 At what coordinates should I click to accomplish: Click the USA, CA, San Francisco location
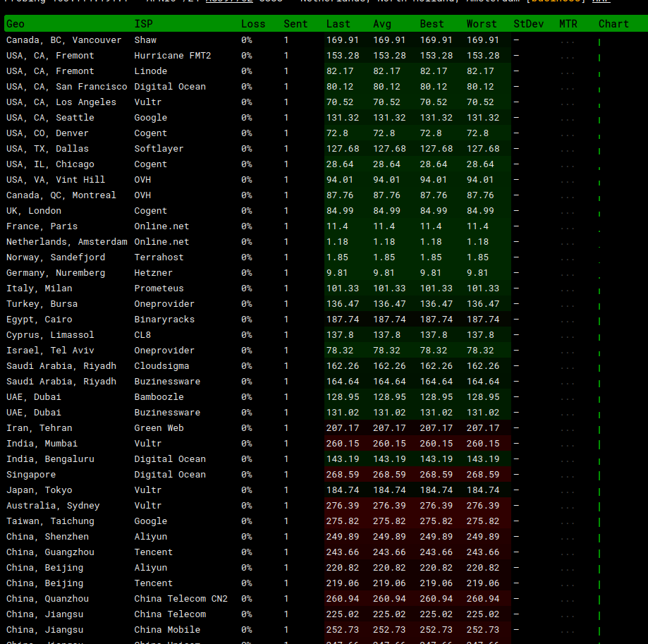(66, 86)
